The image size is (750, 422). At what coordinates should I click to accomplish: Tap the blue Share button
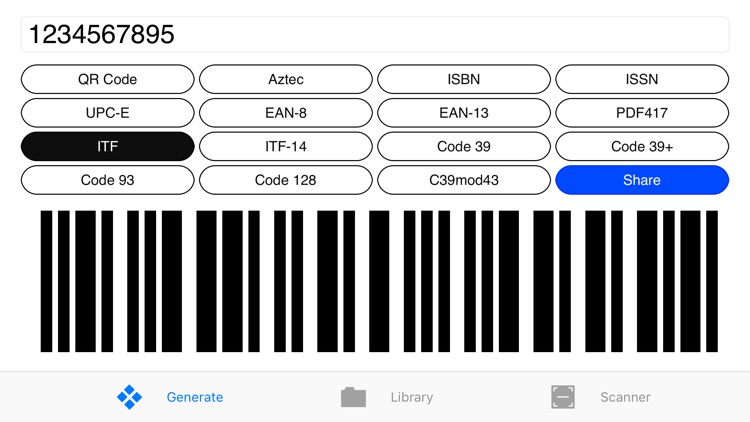642,180
